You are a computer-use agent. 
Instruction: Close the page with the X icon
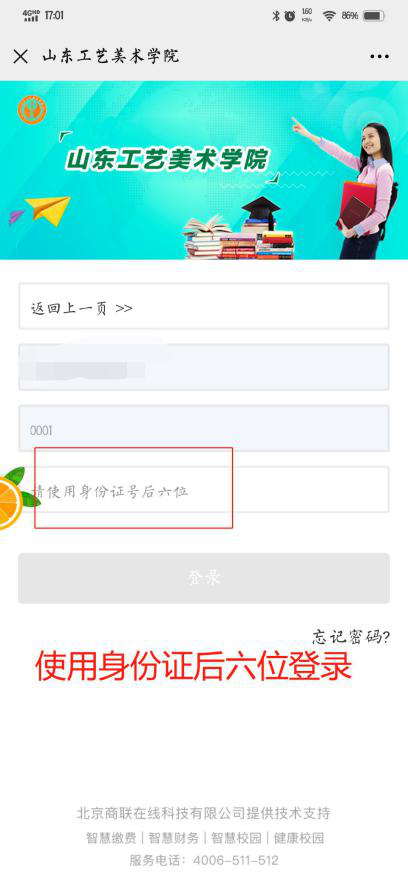pos(21,56)
